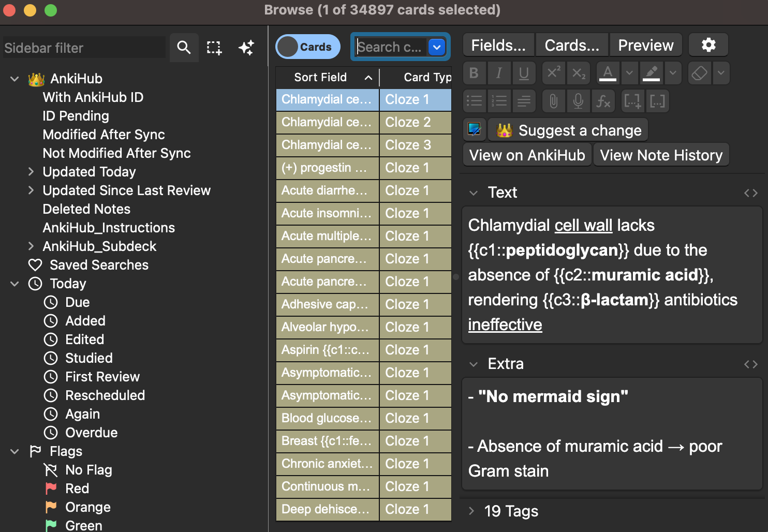768x532 pixels.
Task: Toggle the Cards/Notes switch
Action: [307, 47]
